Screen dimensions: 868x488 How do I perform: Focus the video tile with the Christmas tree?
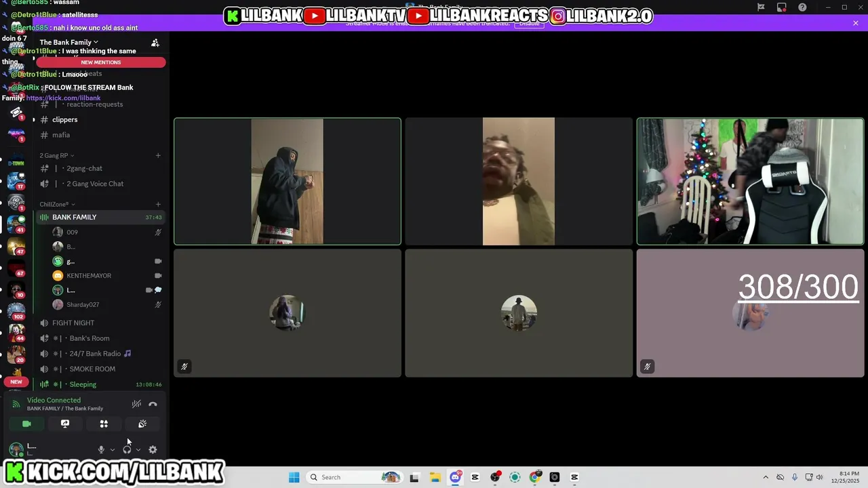pyautogui.click(x=750, y=182)
